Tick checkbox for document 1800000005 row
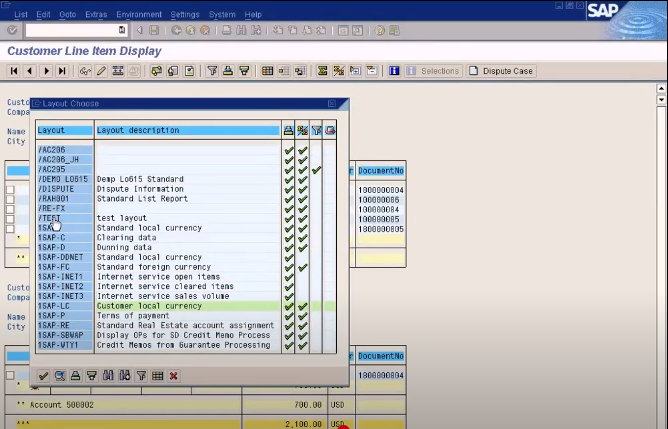Screen dimensions: 668x429 [x=11, y=229]
